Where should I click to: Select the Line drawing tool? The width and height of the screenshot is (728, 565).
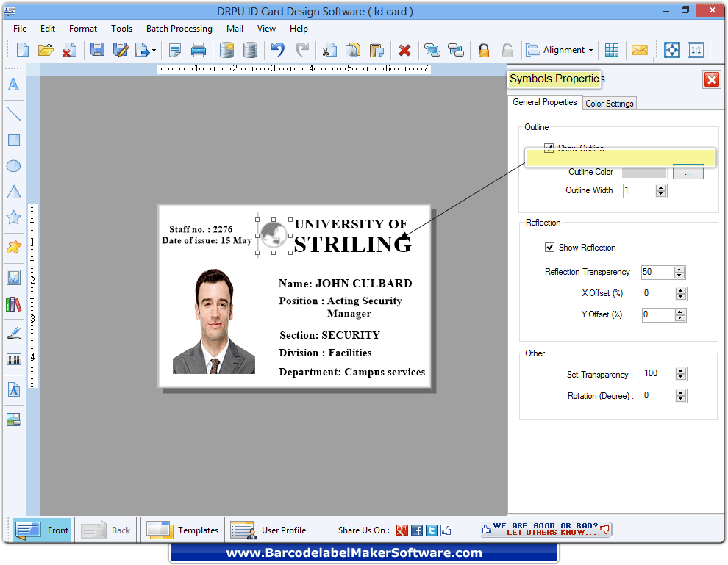coord(13,114)
